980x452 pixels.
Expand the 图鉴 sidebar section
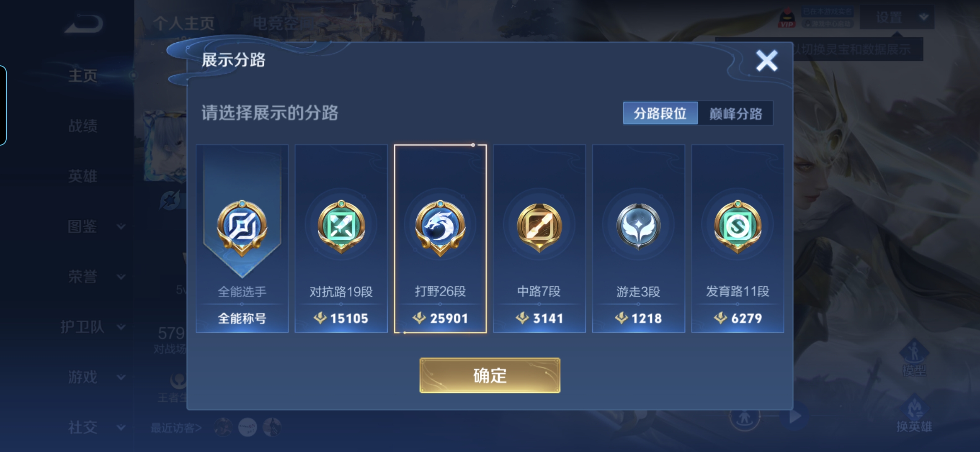(x=96, y=226)
